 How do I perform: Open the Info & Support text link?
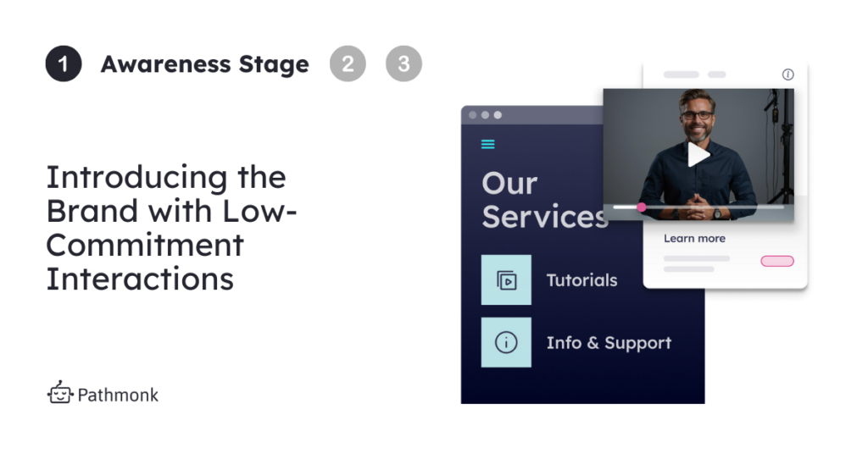609,343
